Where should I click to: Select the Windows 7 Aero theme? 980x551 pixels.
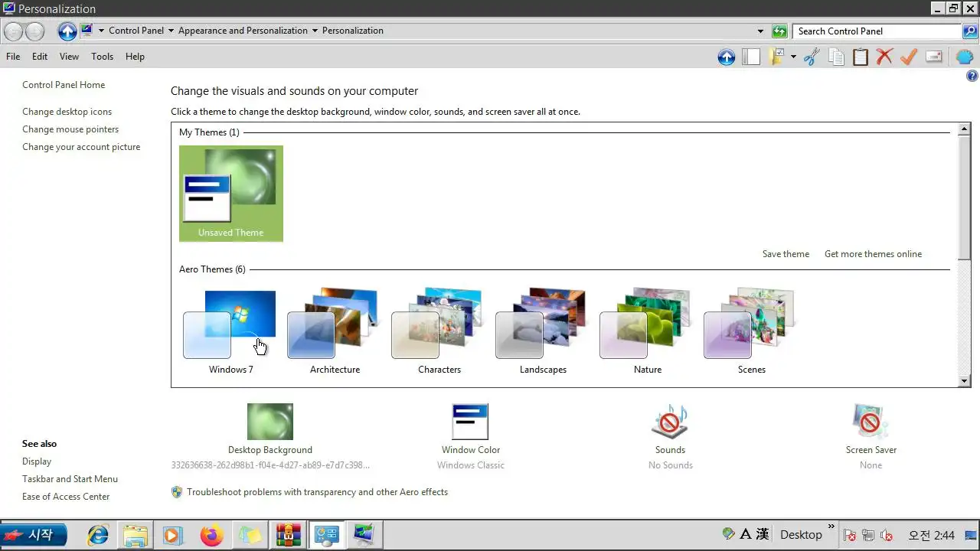point(230,331)
